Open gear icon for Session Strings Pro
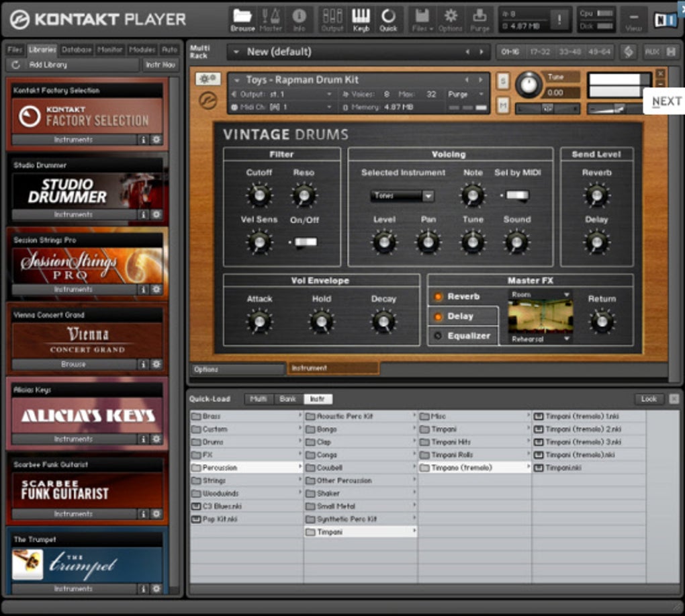 pyautogui.click(x=156, y=290)
